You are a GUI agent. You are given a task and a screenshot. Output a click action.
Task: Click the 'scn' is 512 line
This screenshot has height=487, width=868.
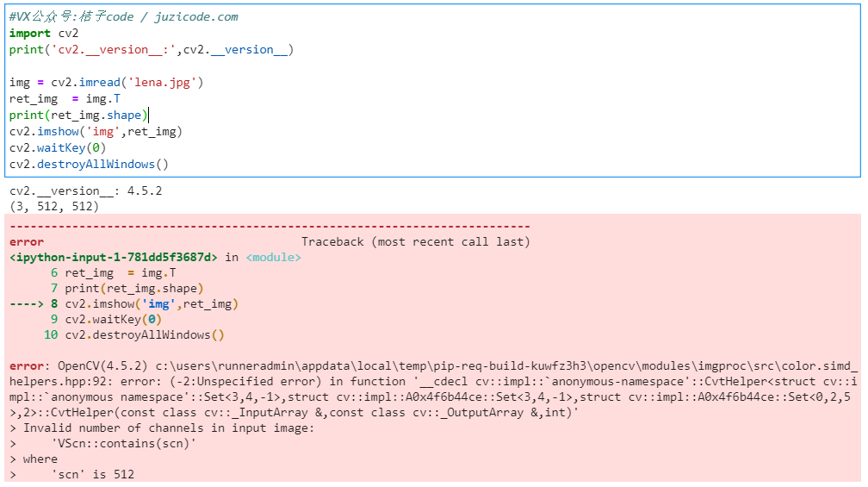tap(92, 474)
